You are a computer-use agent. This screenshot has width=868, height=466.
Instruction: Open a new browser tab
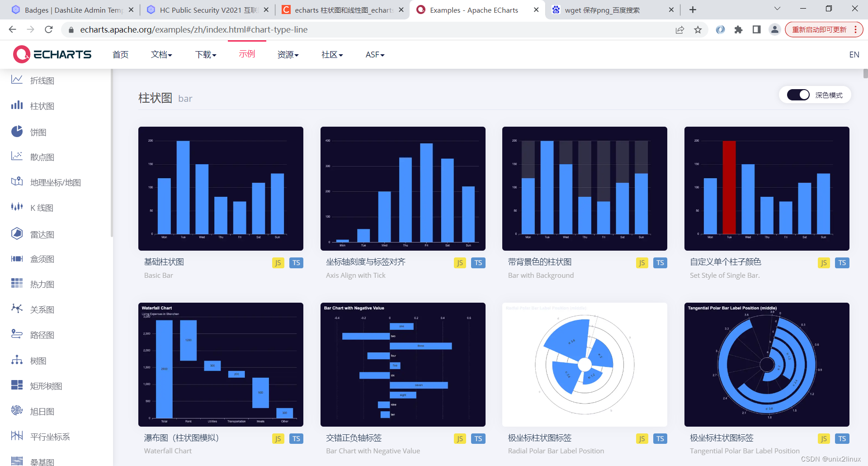click(x=693, y=10)
